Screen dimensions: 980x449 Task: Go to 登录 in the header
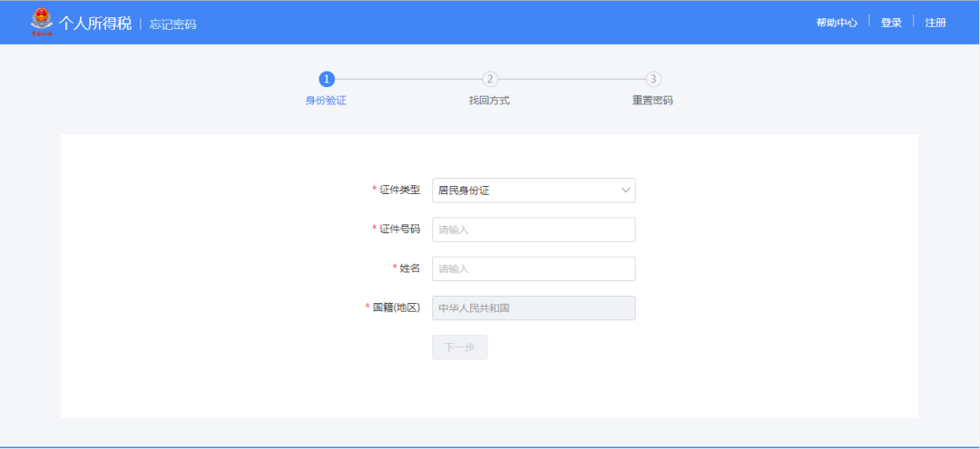[890, 23]
